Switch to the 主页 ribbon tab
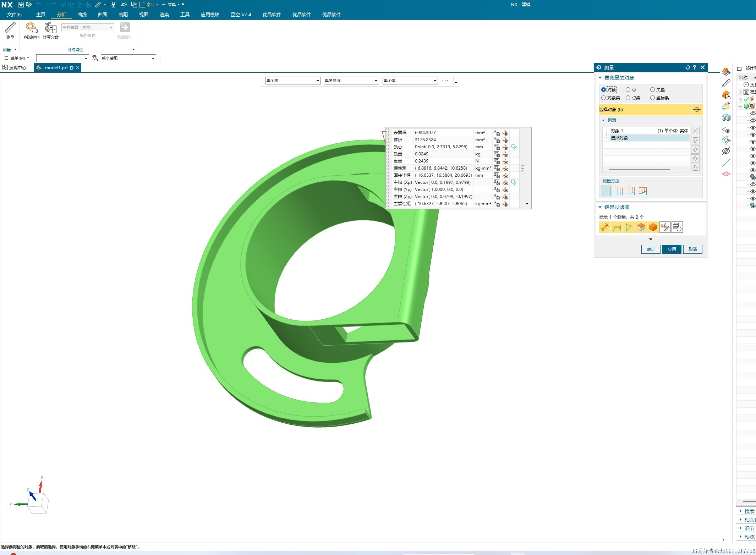756x555 pixels. pyautogui.click(x=41, y=15)
